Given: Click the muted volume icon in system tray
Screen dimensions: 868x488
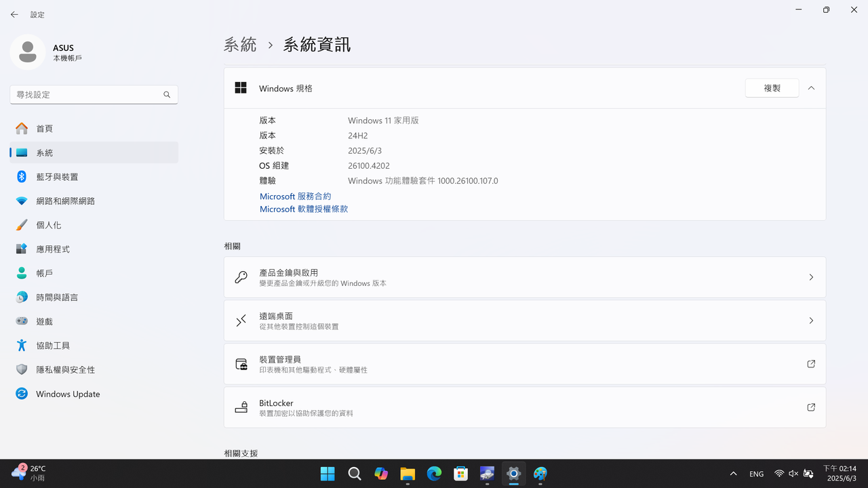Looking at the screenshot, I should 793,474.
